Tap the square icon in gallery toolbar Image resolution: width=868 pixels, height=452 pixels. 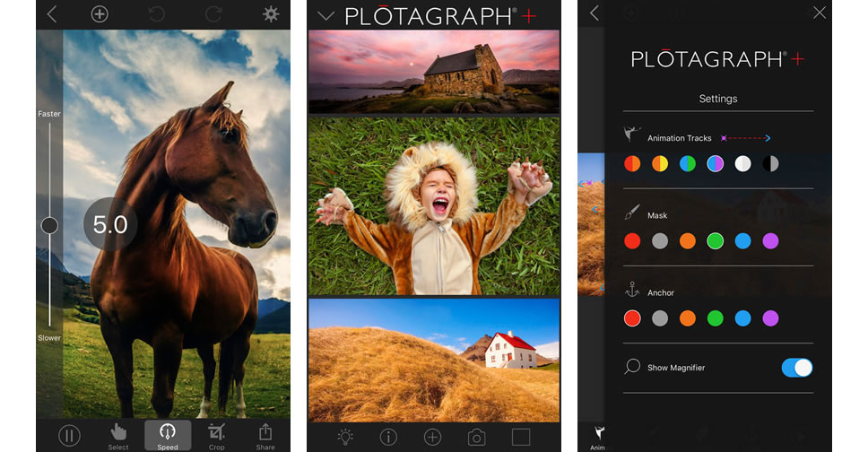coord(521,437)
